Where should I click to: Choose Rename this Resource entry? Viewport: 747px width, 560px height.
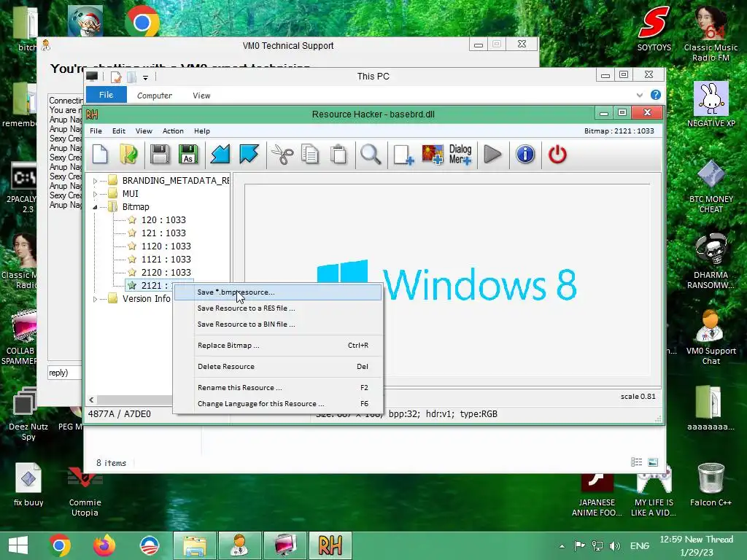click(x=278, y=388)
